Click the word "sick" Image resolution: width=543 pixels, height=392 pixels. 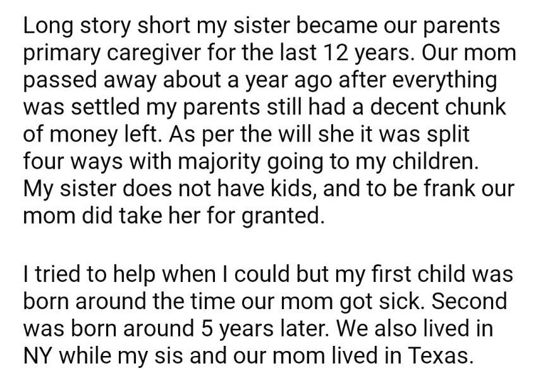click(x=397, y=302)
